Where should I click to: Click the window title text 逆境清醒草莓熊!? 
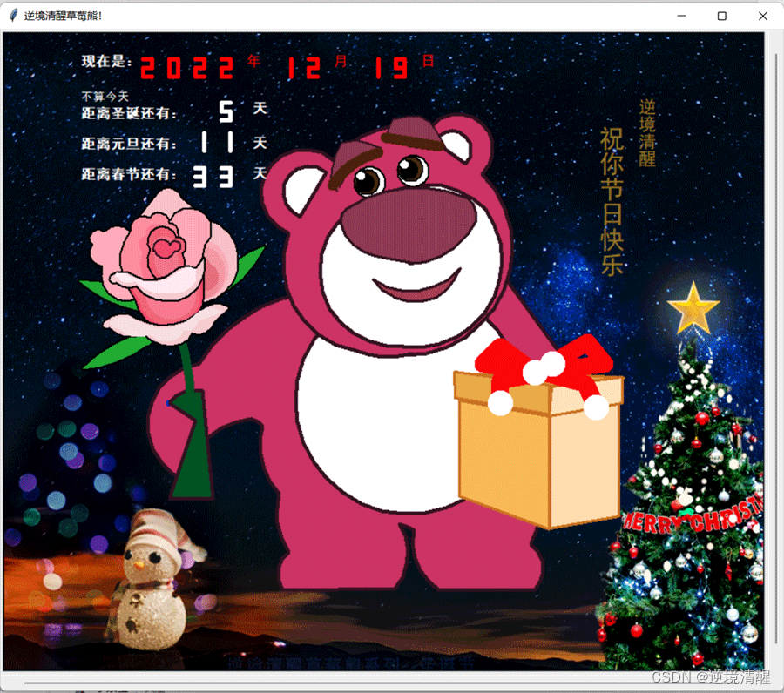(x=63, y=16)
